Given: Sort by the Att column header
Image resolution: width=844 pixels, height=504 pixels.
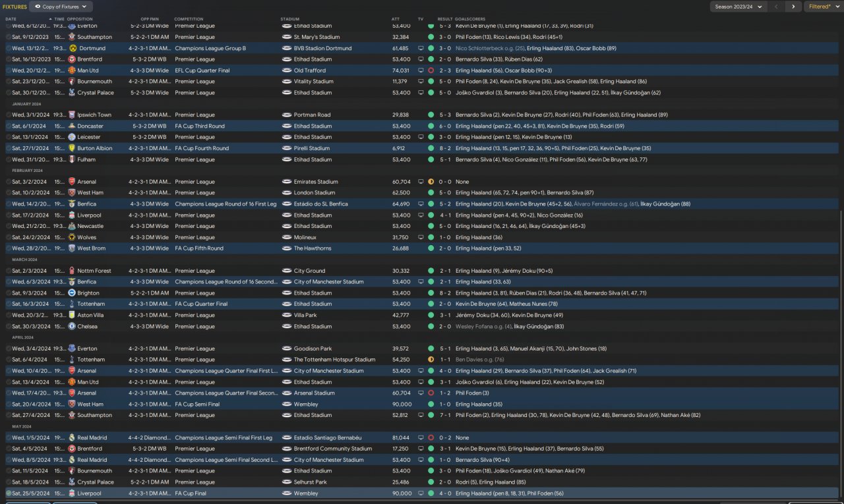Looking at the screenshot, I should click(396, 19).
